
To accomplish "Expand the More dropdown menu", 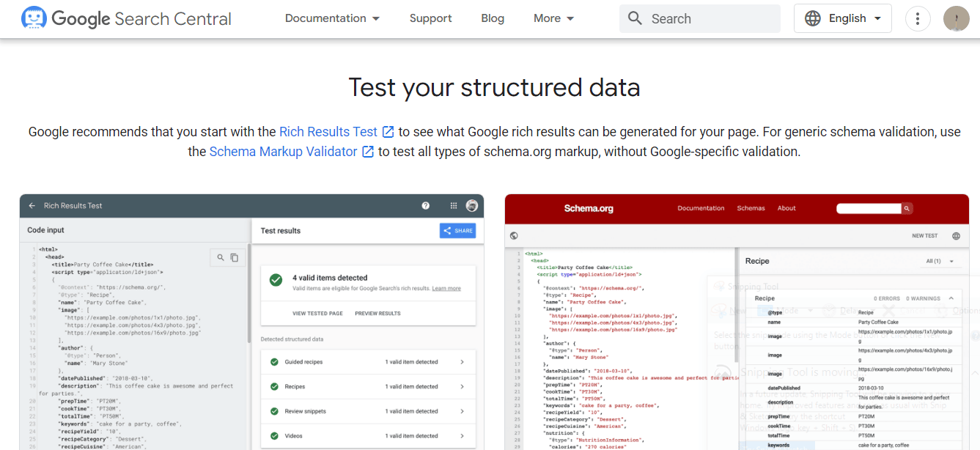I will pos(554,18).
